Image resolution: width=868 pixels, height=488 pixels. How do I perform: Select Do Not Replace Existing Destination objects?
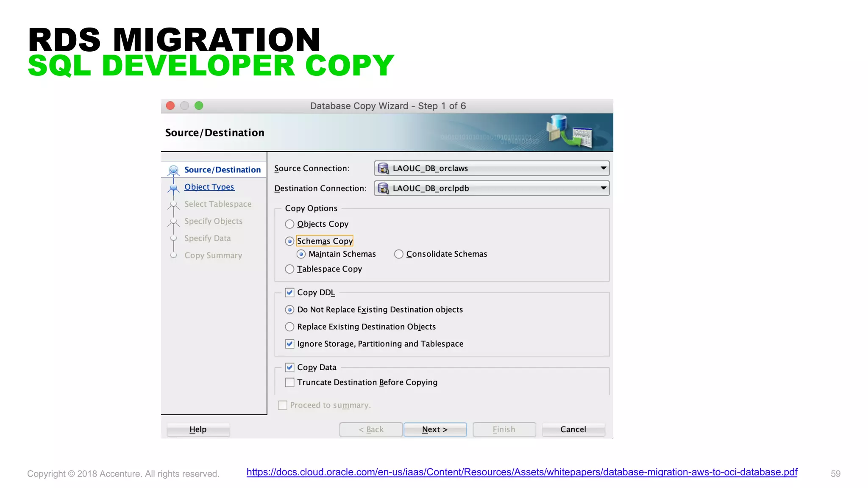point(289,310)
